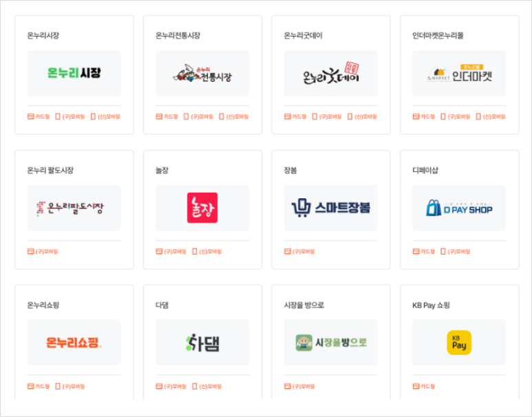Open the 온누리시장 logo banner
Image resolution: width=532 pixels, height=417 pixels.
click(x=74, y=73)
